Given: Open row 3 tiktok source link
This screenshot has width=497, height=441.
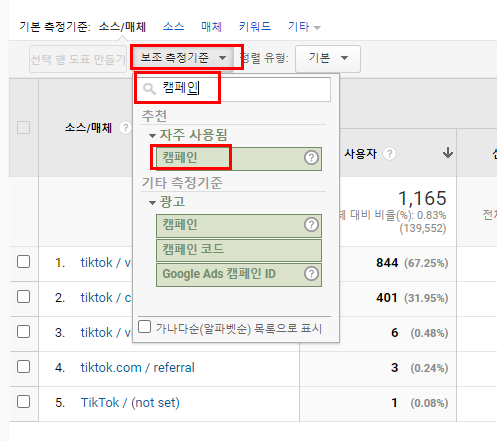Looking at the screenshot, I should (x=106, y=333).
